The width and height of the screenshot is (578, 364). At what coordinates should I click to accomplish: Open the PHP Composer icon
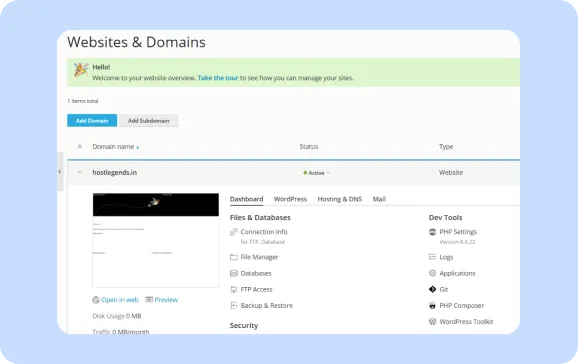(432, 305)
